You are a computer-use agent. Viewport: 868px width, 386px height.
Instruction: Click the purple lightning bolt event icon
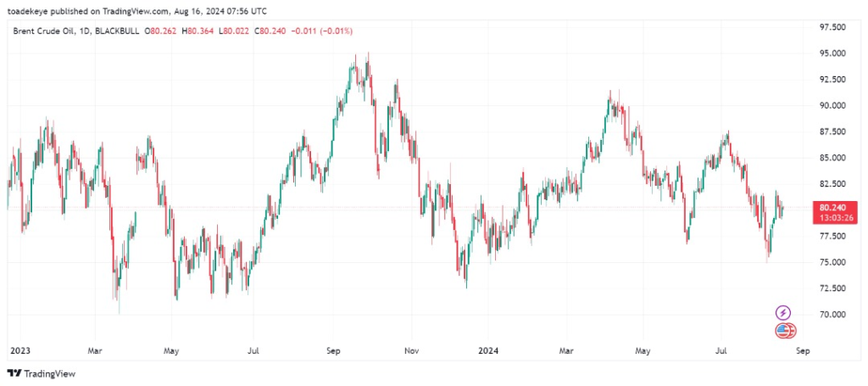click(x=783, y=313)
